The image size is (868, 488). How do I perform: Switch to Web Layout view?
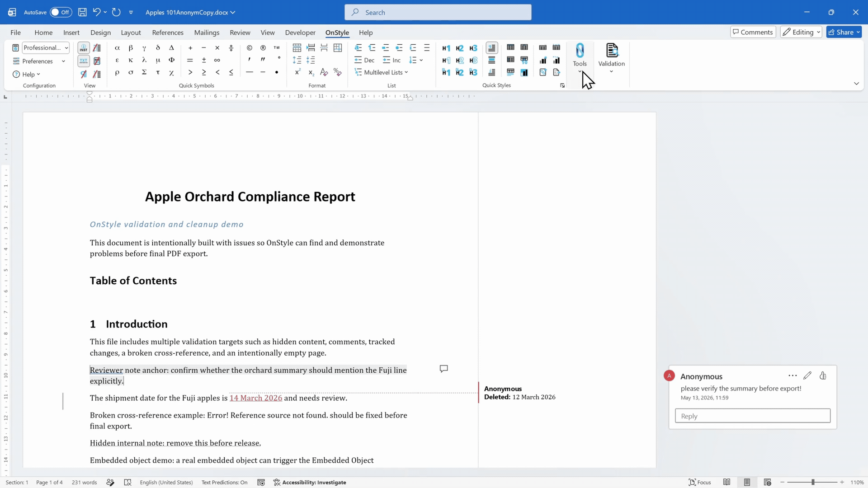767,482
